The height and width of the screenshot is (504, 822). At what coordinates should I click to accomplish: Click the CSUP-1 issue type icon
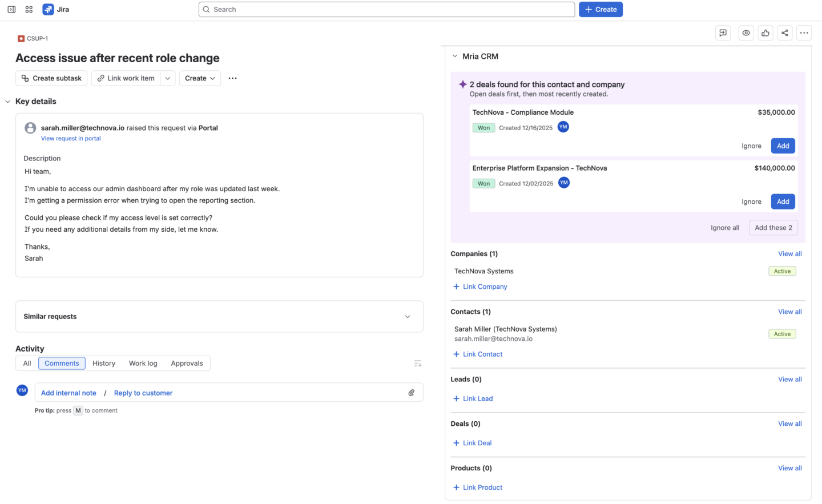pyautogui.click(x=21, y=39)
